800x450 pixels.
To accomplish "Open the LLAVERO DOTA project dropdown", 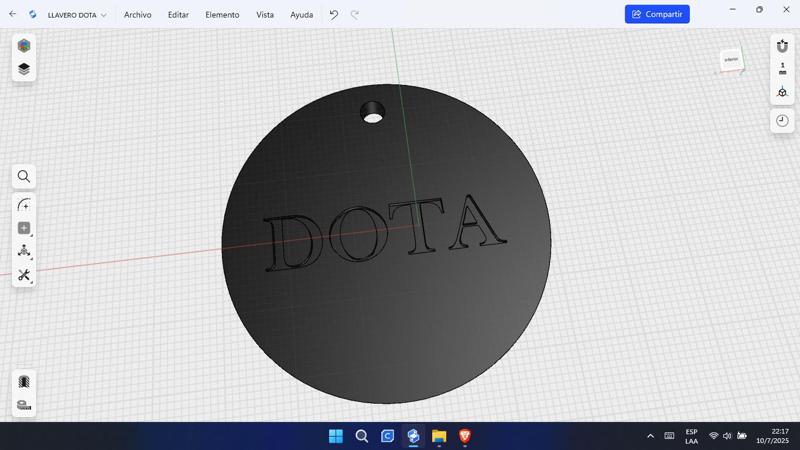I will pyautogui.click(x=77, y=15).
